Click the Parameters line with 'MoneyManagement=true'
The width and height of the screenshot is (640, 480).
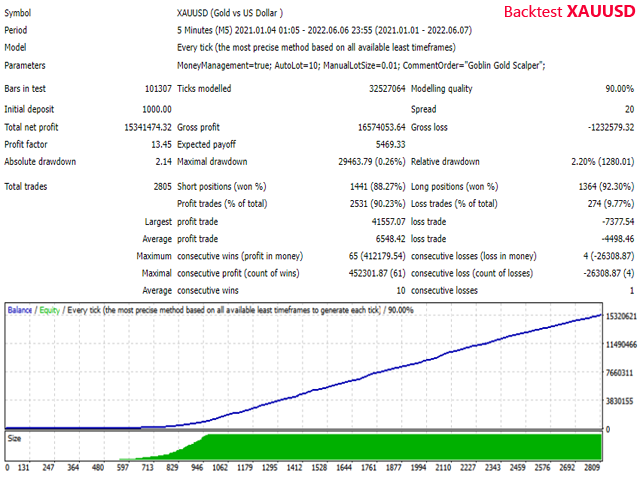361,65
